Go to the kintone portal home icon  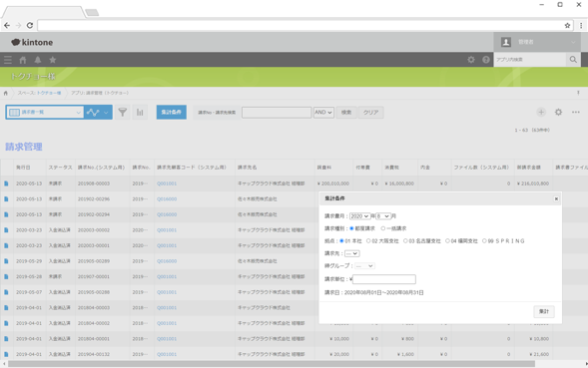(x=23, y=60)
